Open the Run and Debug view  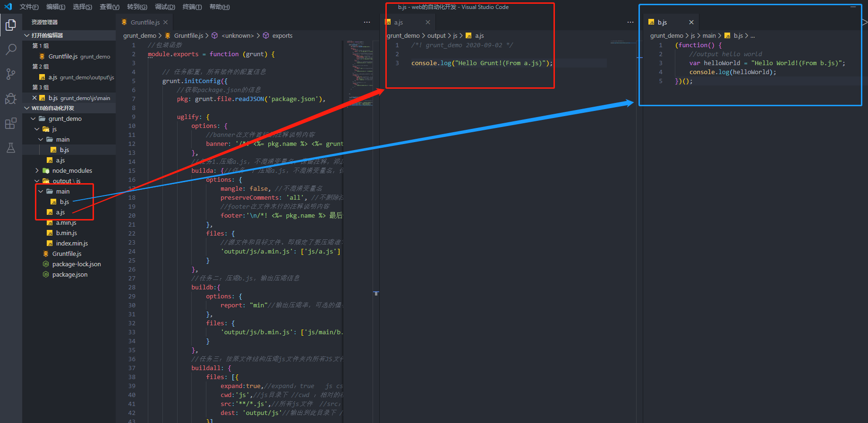pyautogui.click(x=11, y=99)
